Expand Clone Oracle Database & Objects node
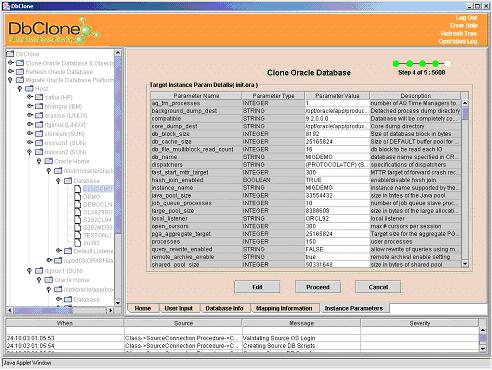 11,63
